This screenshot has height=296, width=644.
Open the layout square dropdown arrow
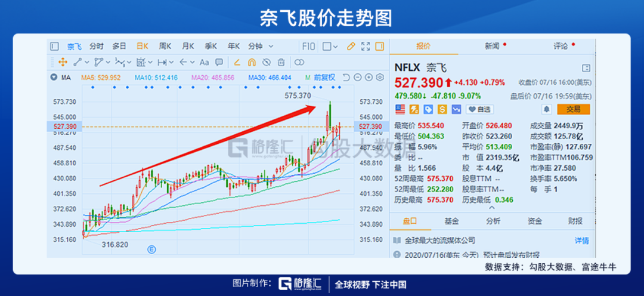[x=335, y=47]
